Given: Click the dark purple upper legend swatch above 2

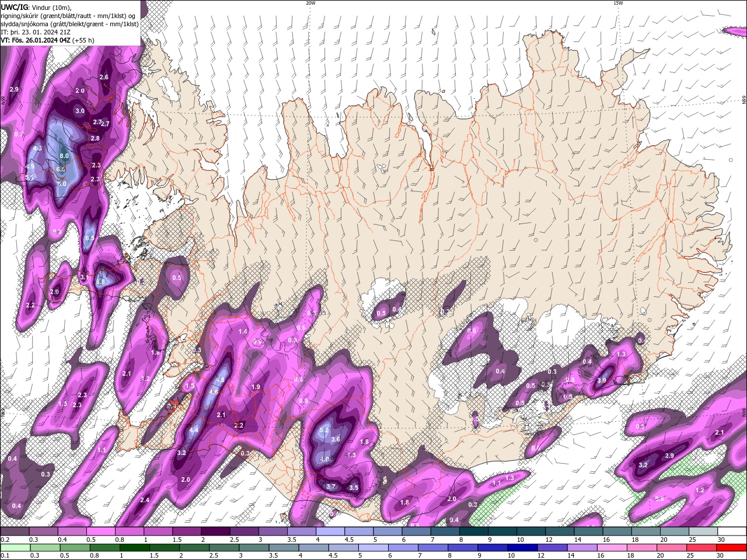Looking at the screenshot, I should click(x=215, y=531).
